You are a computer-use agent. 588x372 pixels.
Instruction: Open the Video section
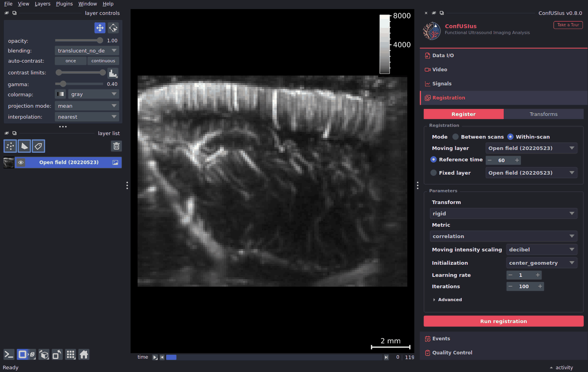point(504,70)
